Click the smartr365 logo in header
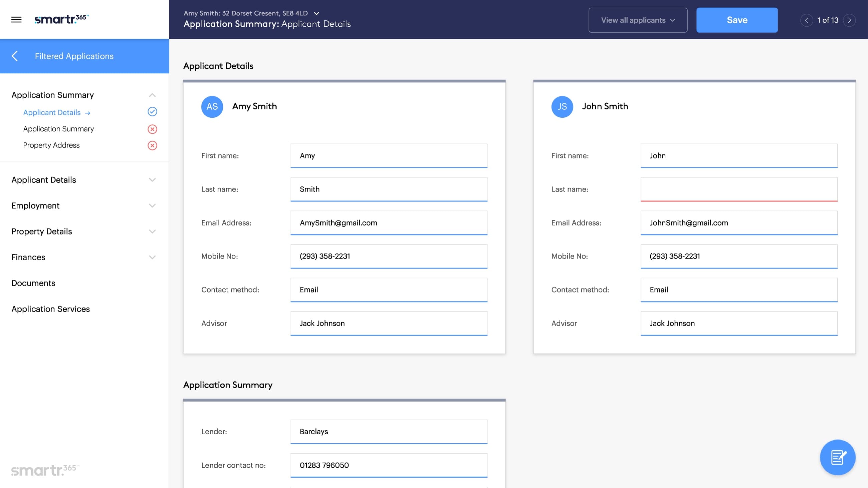 (62, 19)
